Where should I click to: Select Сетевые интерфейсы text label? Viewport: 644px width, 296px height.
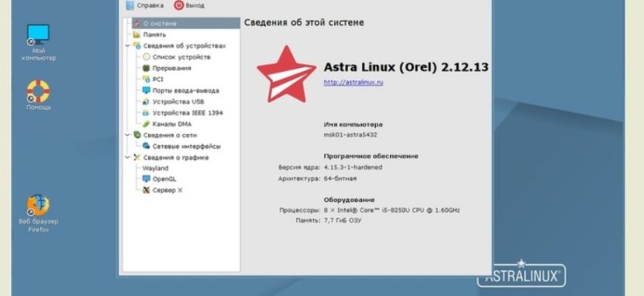187,147
